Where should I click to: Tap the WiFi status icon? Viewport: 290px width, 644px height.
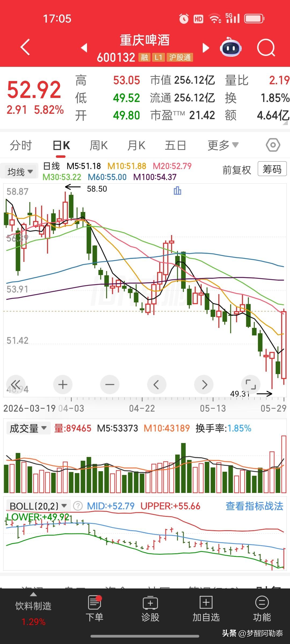(215, 19)
